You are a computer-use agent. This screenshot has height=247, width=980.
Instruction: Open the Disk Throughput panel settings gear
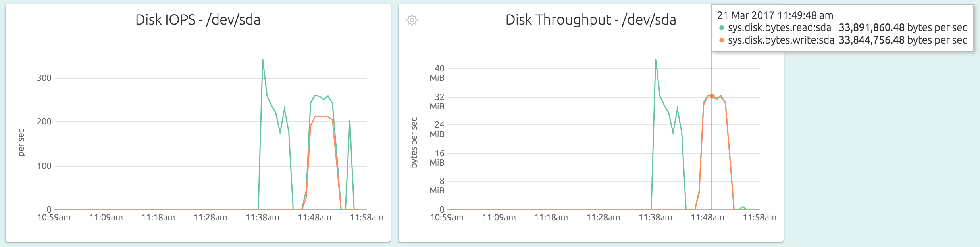[412, 20]
